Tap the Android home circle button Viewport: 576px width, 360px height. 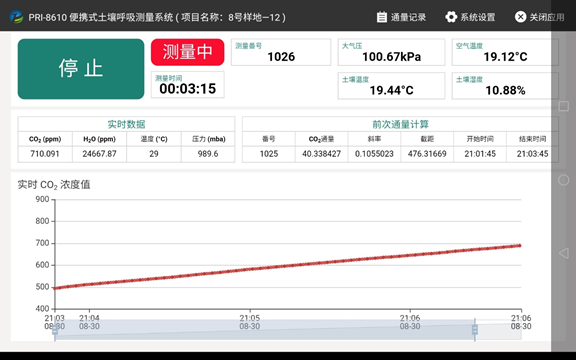(x=564, y=180)
